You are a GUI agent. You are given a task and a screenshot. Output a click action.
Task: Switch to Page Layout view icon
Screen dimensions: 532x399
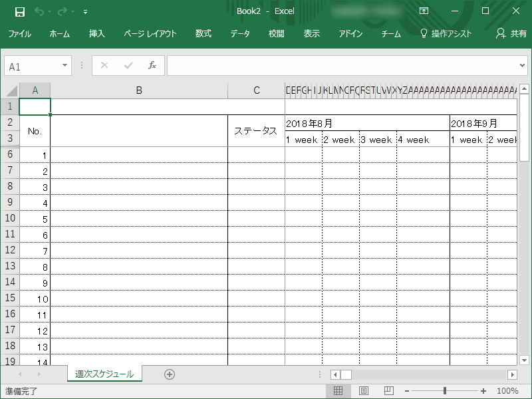pos(362,391)
